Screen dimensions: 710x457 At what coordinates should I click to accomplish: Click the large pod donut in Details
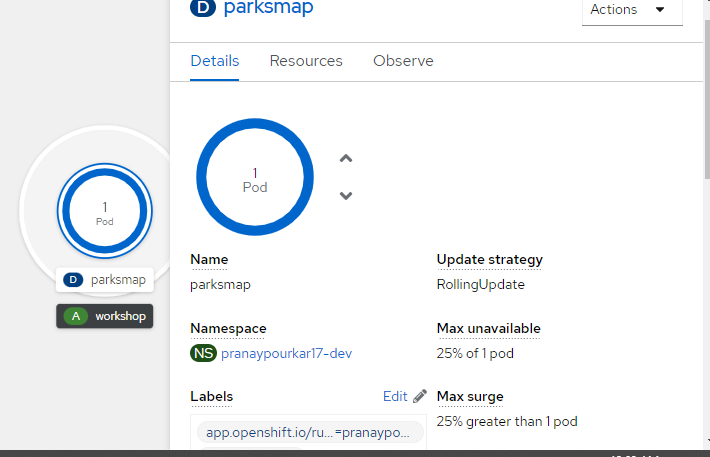pos(255,177)
